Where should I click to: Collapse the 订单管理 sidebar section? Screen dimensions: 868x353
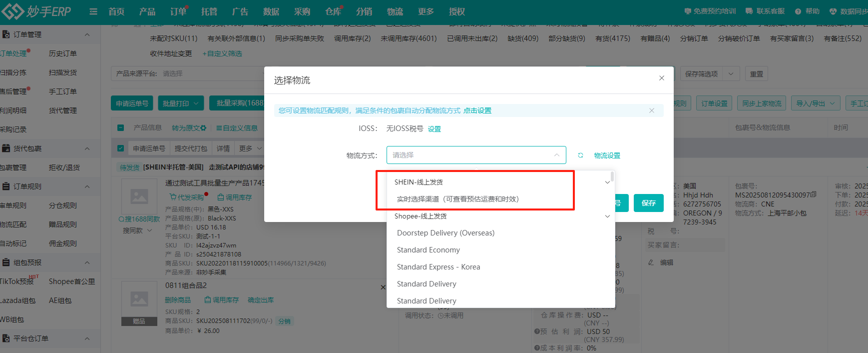pyautogui.click(x=87, y=34)
